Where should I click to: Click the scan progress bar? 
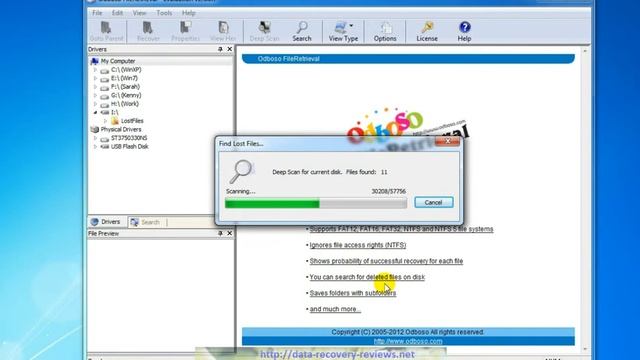316,203
